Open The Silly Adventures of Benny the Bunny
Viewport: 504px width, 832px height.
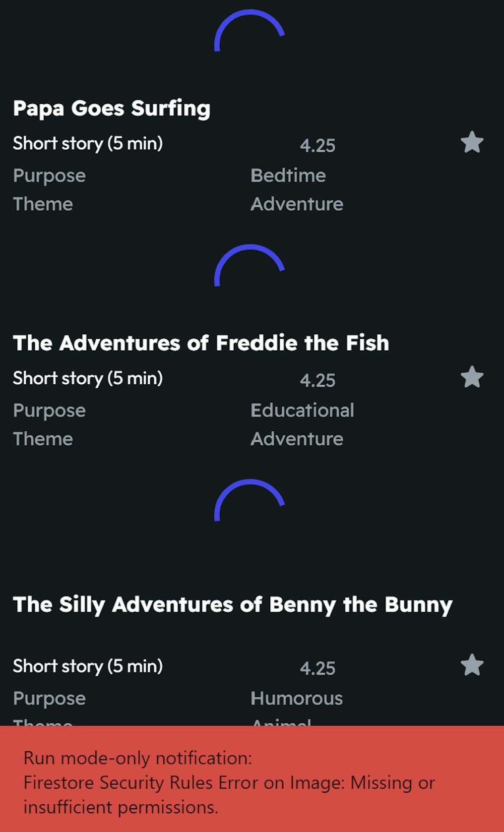[232, 605]
